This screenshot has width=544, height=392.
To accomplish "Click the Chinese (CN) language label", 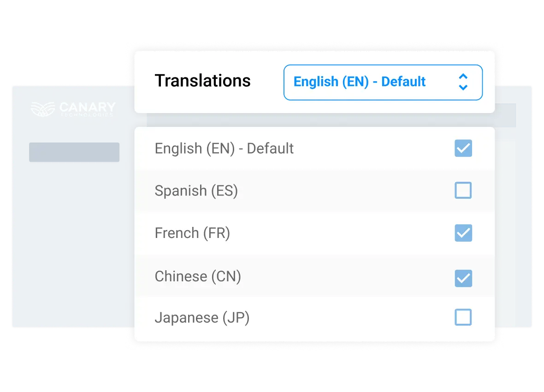I will pyautogui.click(x=198, y=276).
